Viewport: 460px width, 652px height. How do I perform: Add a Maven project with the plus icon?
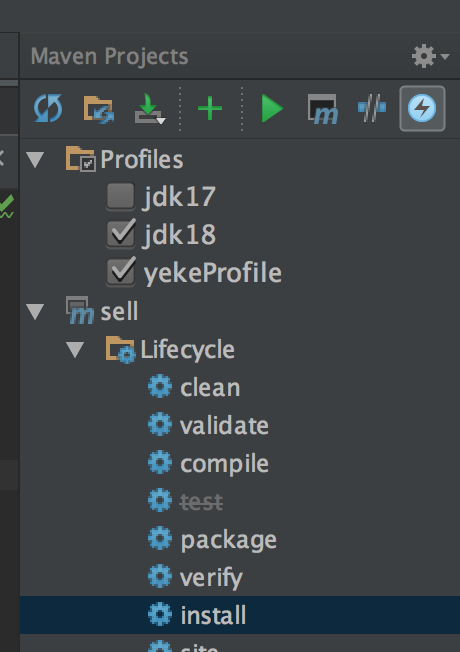[210, 109]
